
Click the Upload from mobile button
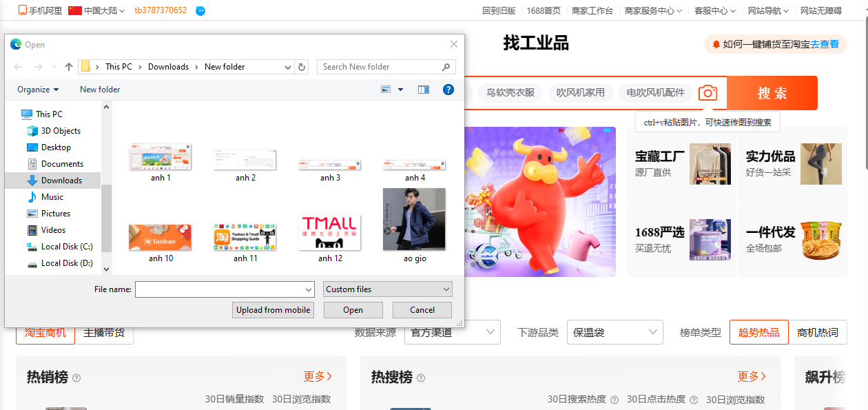pos(273,310)
